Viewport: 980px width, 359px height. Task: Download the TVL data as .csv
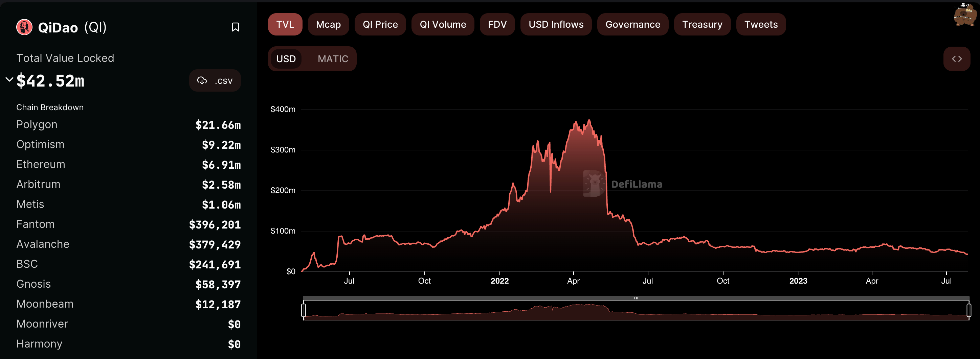tap(215, 80)
